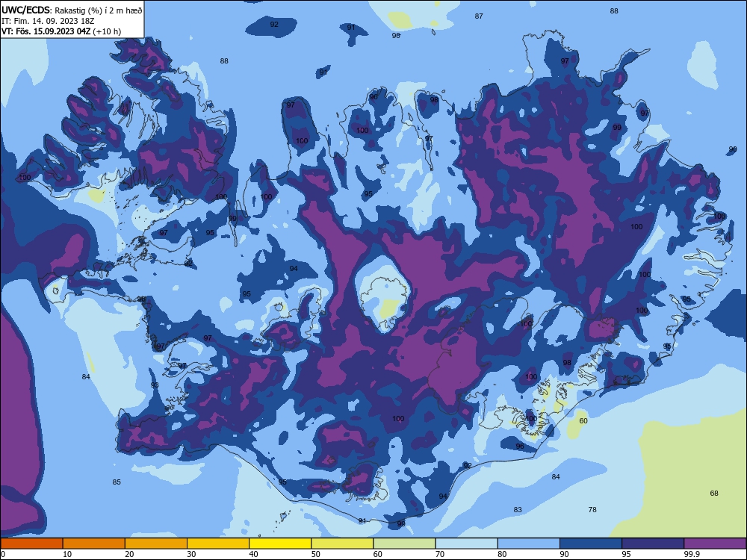Click the humidity value '68' over the southeast sea
The image size is (747, 560).
coord(713,494)
